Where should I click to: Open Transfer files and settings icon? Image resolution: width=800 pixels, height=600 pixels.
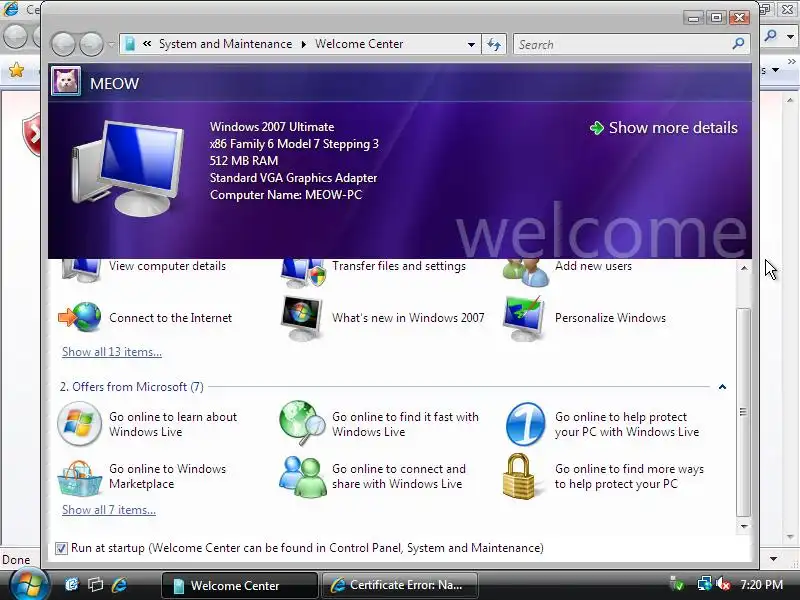(303, 272)
